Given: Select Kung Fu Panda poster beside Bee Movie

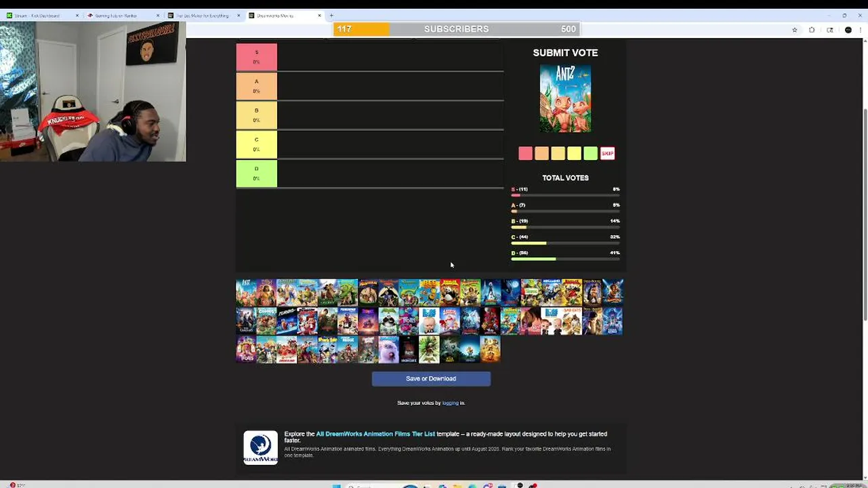Looking at the screenshot, I should point(449,293).
